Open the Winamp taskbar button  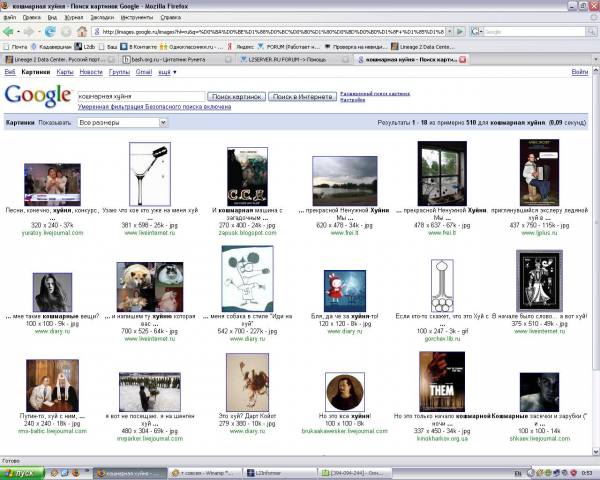(x=205, y=473)
